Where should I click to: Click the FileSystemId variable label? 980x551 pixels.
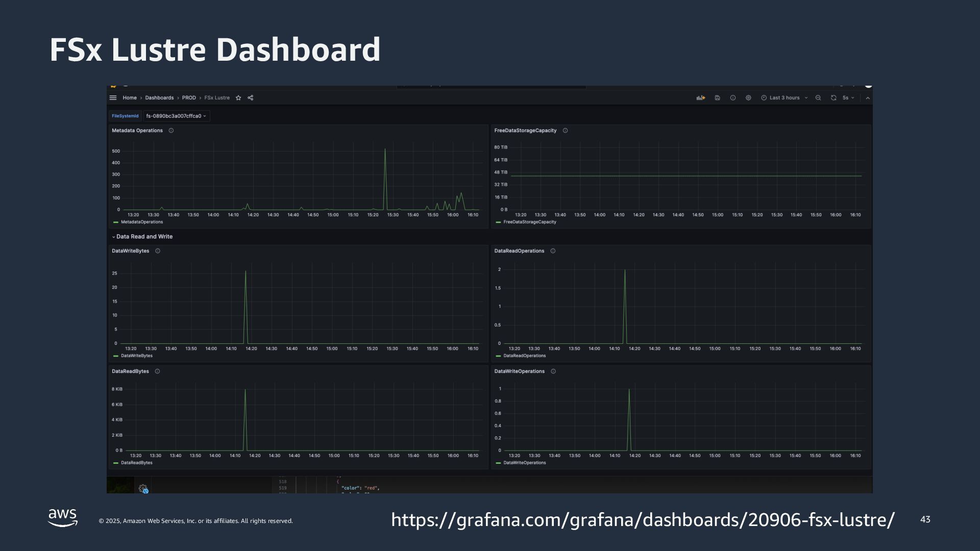[x=125, y=116]
